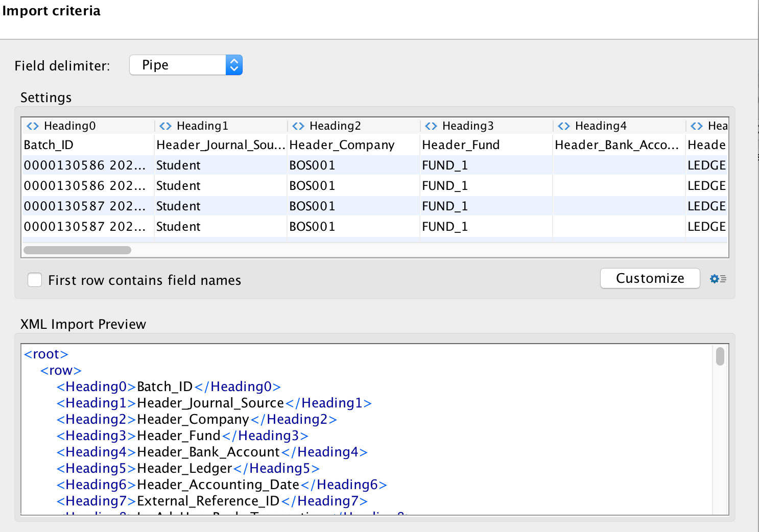Screen dimensions: 759x532
Task: Click the Heading0 column element icon
Action: 33,126
